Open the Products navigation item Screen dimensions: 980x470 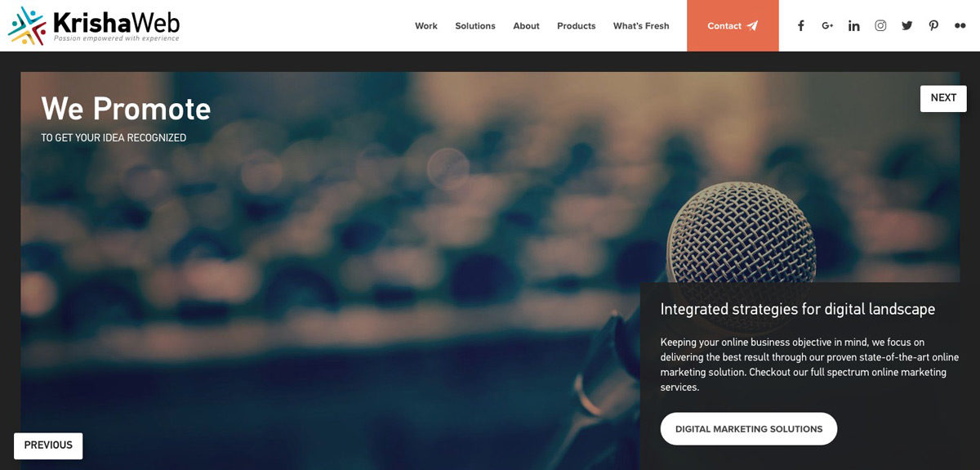coord(577,26)
